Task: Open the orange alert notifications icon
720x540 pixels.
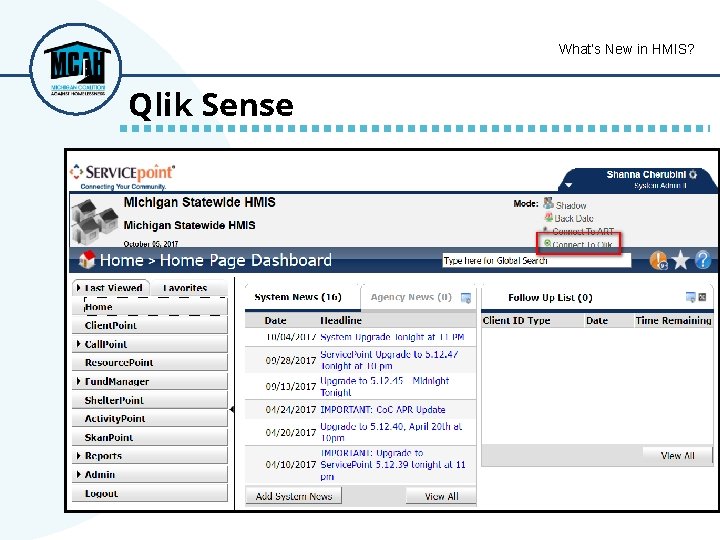Action: [x=658, y=260]
